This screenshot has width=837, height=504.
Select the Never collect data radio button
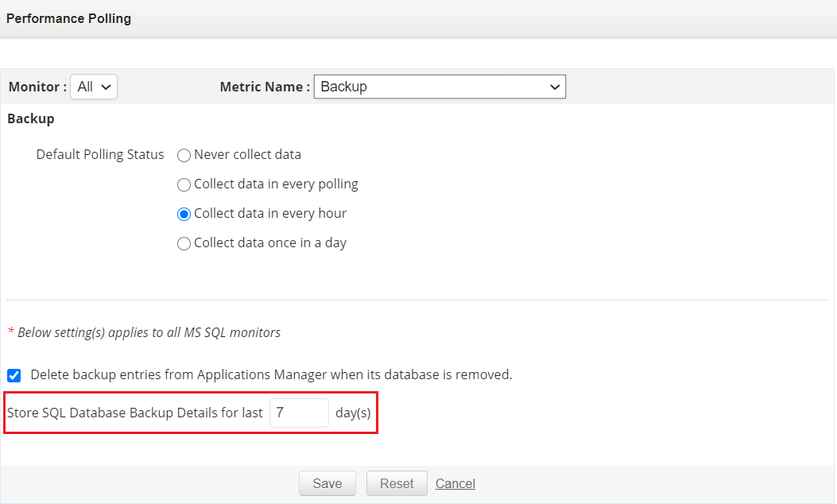click(184, 155)
